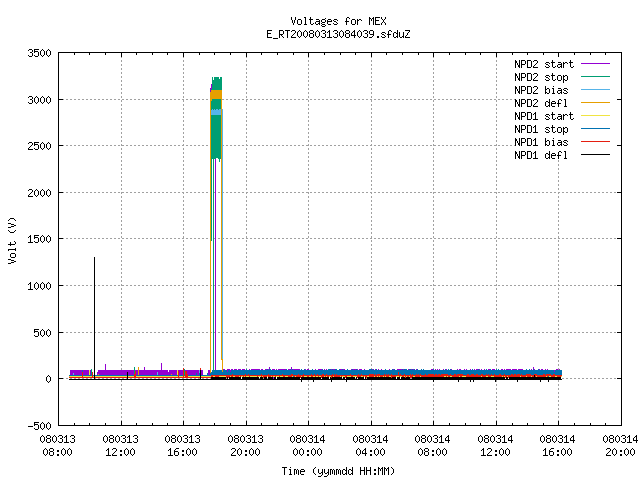Screen dimensions: 640x480
Task: Click the NPD2 bias legend label
Action: 541,90
